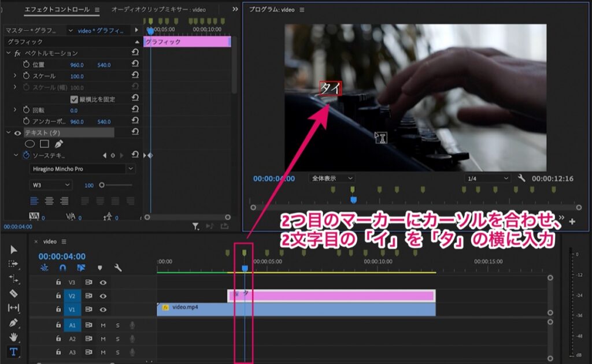Click the pen mask icon under テキスト
Image resolution: width=592 pixels, height=364 pixels.
pos(59,144)
